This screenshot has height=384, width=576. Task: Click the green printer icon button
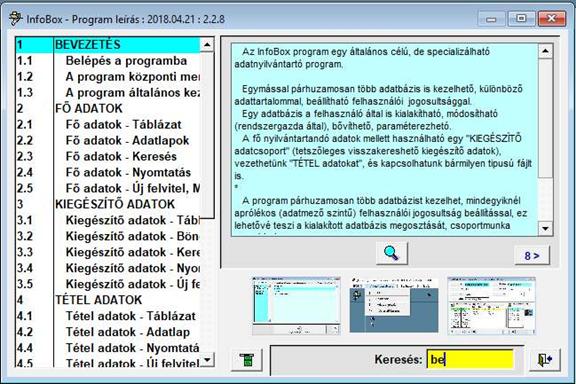[x=247, y=359]
